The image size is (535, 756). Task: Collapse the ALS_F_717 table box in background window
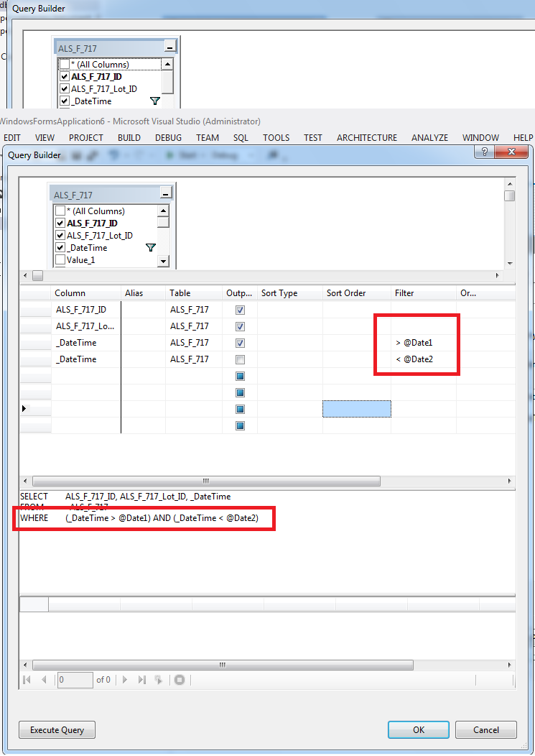(x=169, y=47)
